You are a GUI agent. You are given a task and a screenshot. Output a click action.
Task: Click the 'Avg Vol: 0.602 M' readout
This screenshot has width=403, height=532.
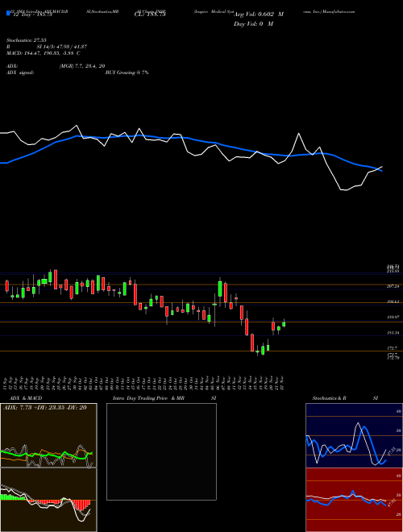(x=259, y=15)
